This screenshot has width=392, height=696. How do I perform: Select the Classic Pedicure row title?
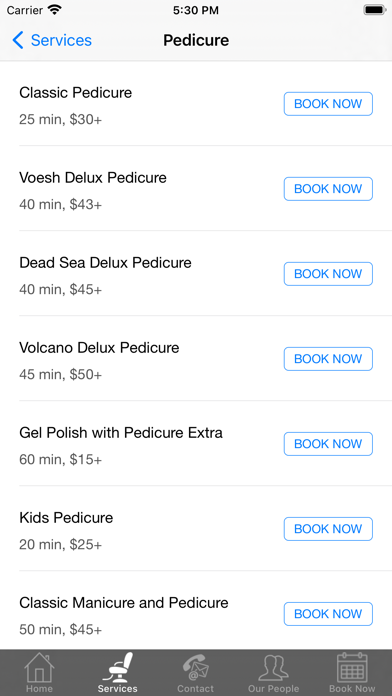[75, 92]
